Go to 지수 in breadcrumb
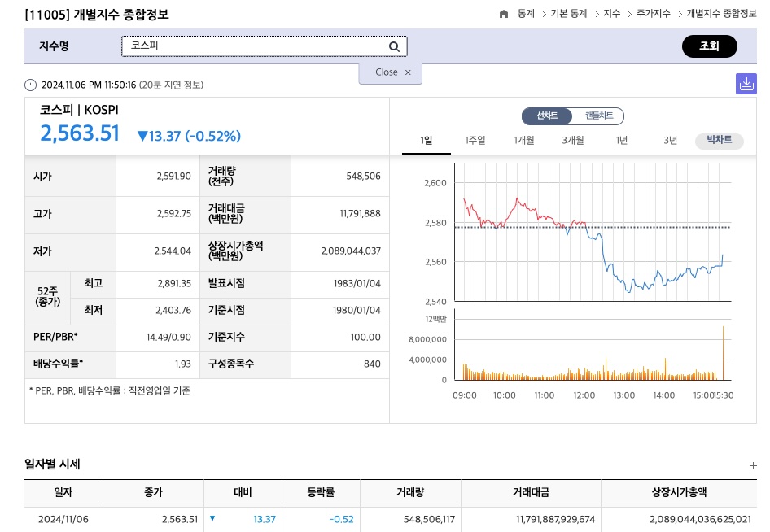770x532 pixels. pos(612,14)
